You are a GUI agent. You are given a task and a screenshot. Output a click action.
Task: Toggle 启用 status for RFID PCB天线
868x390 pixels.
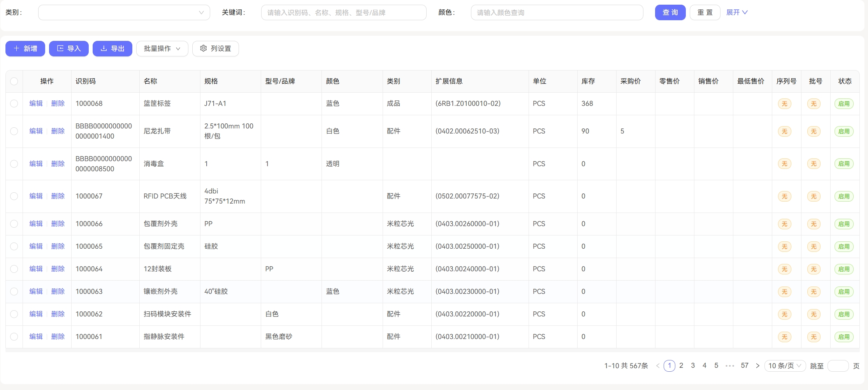845,196
